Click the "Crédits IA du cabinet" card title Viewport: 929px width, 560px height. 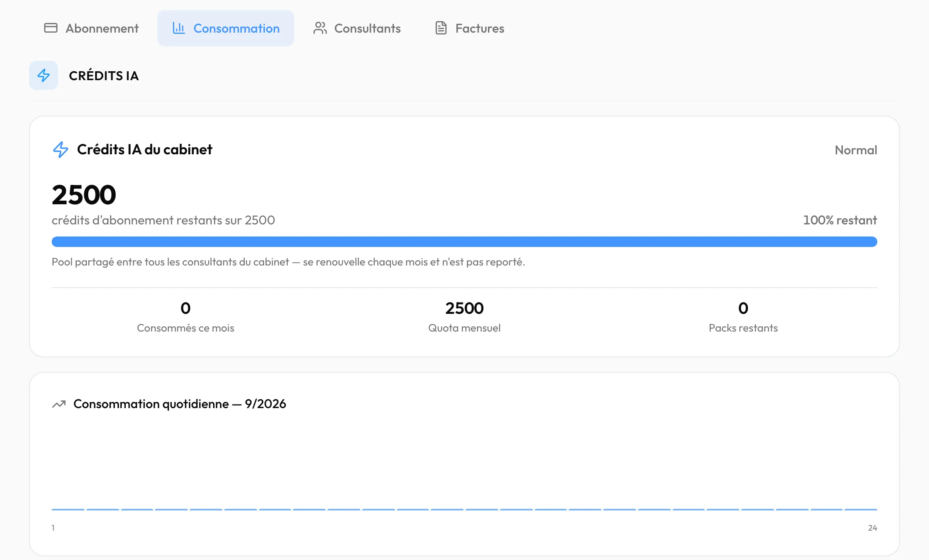(144, 149)
